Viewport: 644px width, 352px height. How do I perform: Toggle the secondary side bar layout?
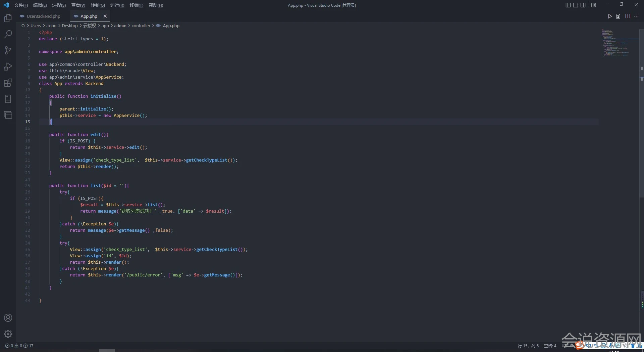point(583,5)
